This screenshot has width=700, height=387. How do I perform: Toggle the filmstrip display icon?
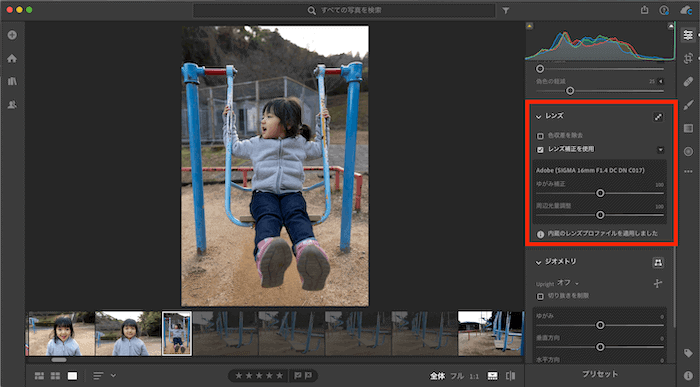pos(492,376)
